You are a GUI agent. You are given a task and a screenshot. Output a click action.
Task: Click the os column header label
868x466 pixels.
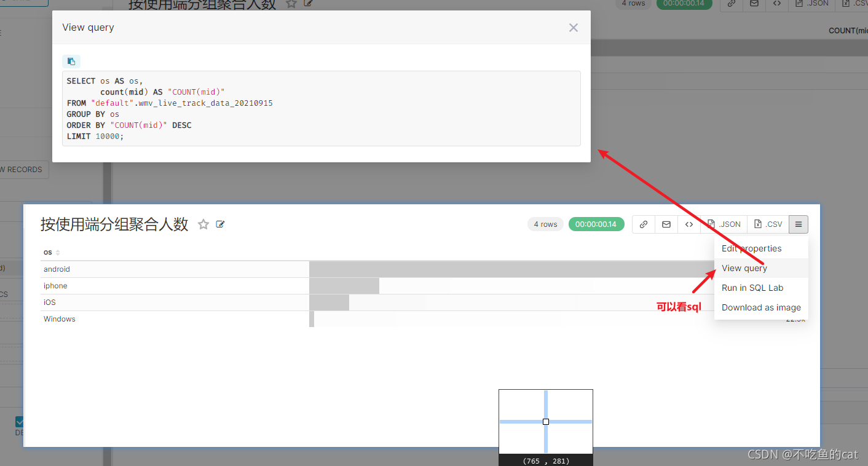tap(48, 253)
